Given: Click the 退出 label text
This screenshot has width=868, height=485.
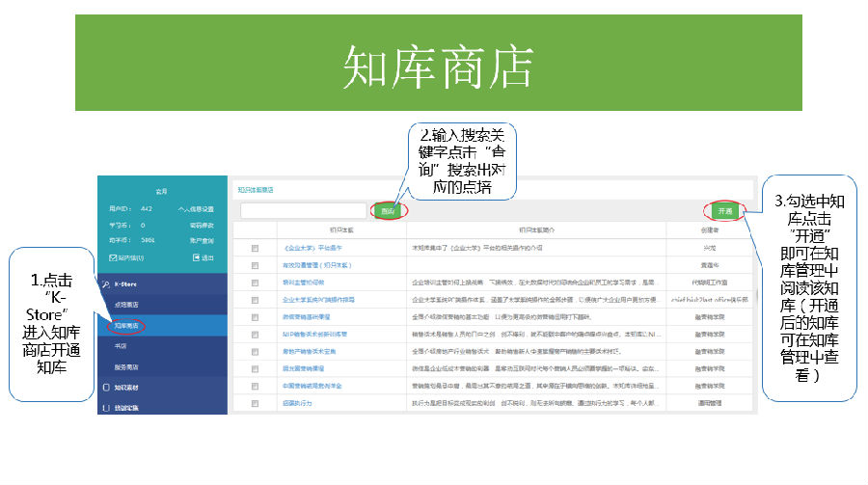Looking at the screenshot, I should 207,258.
